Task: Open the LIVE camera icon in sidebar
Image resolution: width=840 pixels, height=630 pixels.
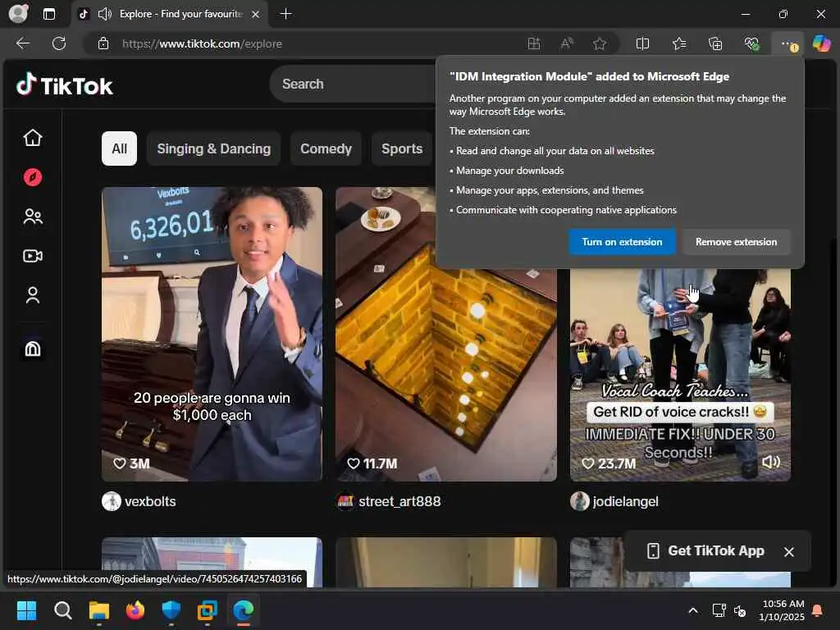Action: [33, 256]
